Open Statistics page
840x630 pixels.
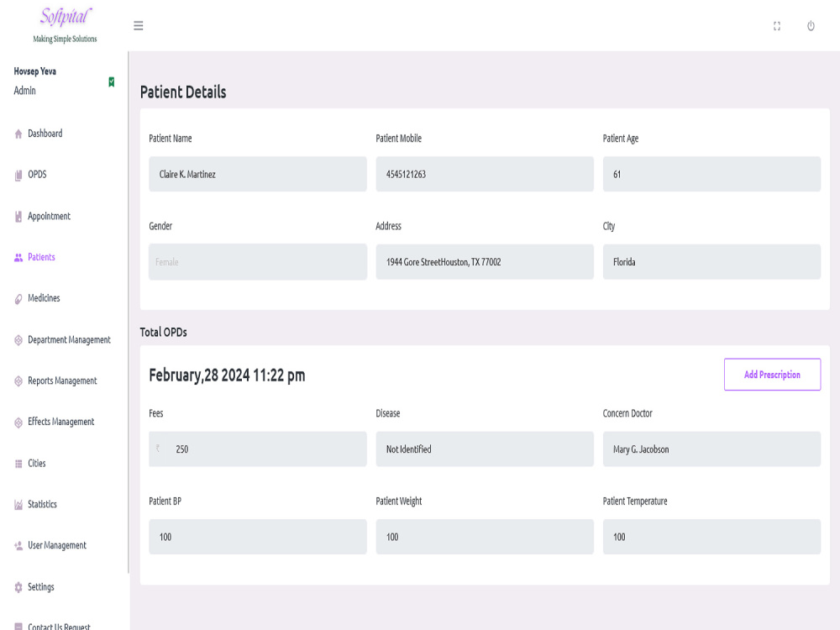click(x=42, y=504)
